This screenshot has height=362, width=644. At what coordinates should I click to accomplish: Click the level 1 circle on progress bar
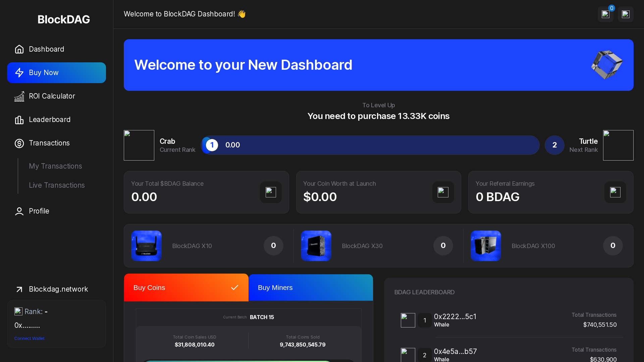(212, 145)
